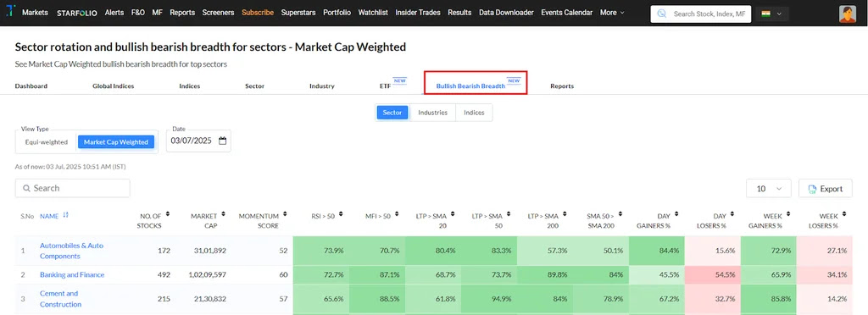This screenshot has height=315, width=868.
Task: Open the Bullish Bearish Breadth tab
Action: pyautogui.click(x=470, y=86)
